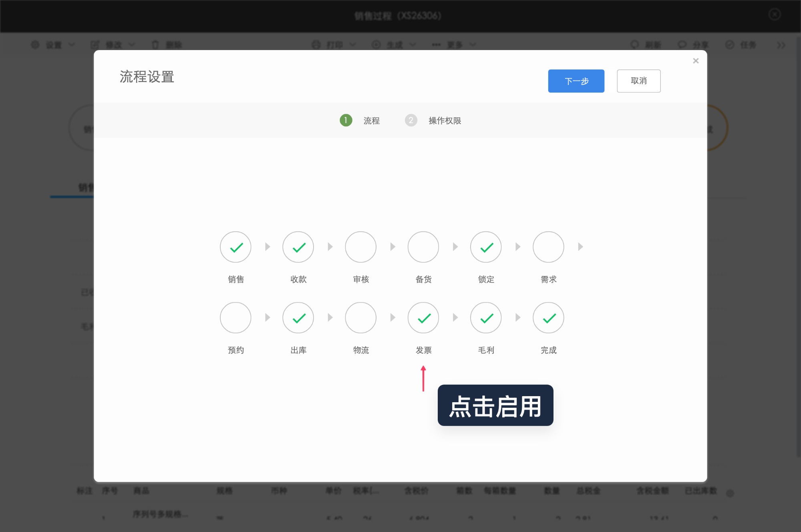
Task: Click the 任务 tasks icon
Action: pyautogui.click(x=729, y=45)
